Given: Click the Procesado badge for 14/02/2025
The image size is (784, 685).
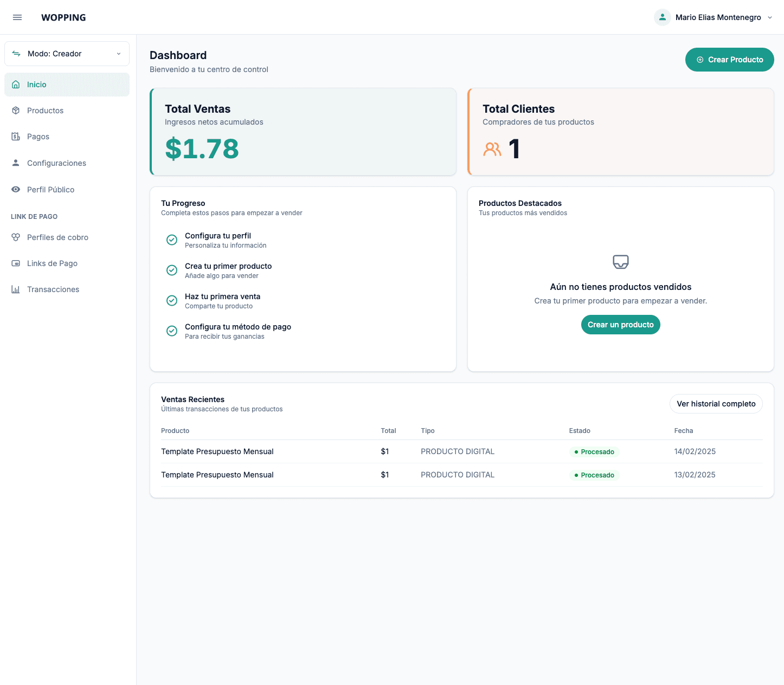Looking at the screenshot, I should coord(594,451).
